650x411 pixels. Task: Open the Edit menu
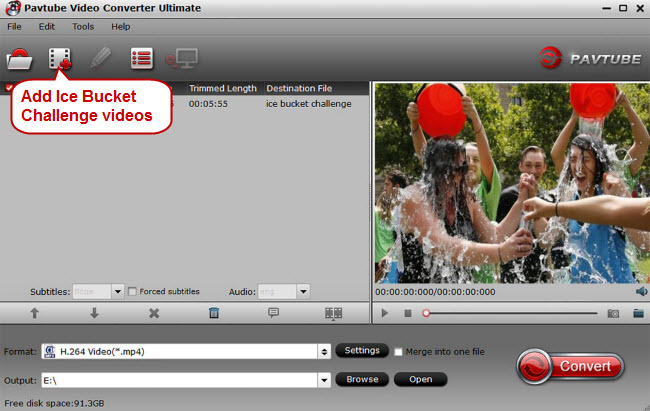(47, 27)
